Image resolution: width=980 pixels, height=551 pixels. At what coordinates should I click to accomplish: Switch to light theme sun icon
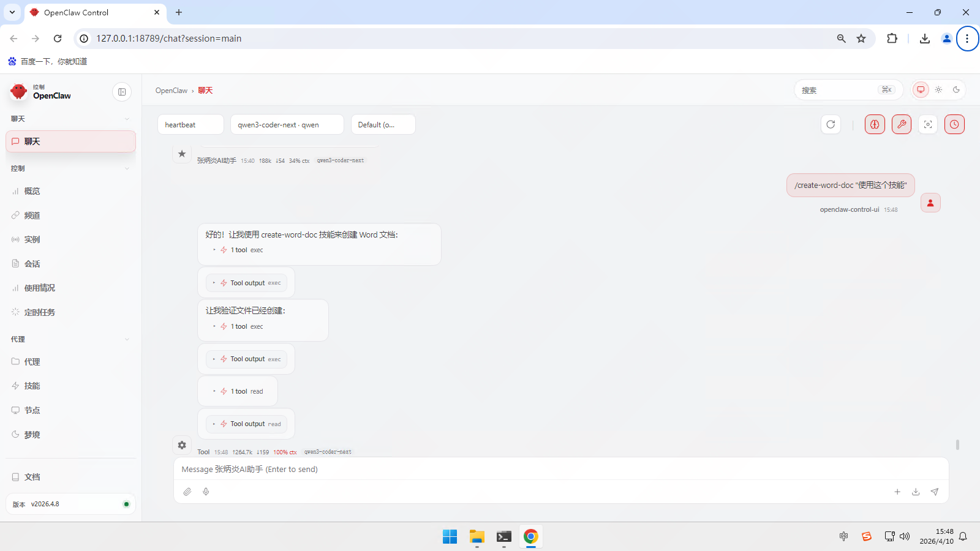[x=938, y=90]
